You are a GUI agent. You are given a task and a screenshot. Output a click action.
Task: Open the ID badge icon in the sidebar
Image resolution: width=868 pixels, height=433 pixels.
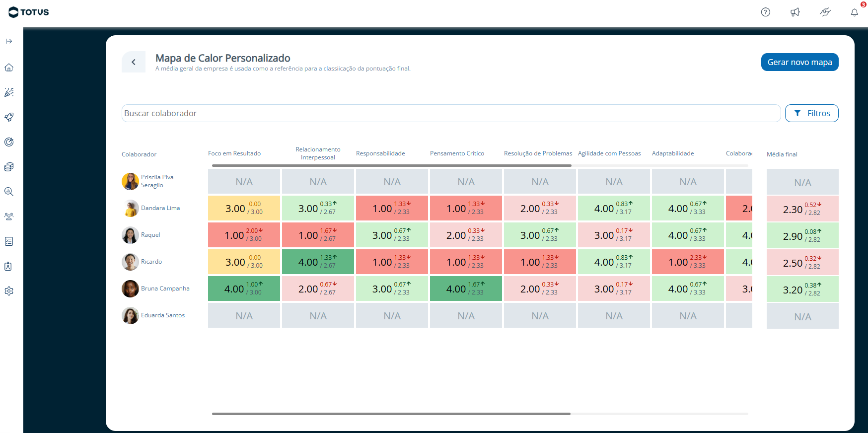(9, 266)
